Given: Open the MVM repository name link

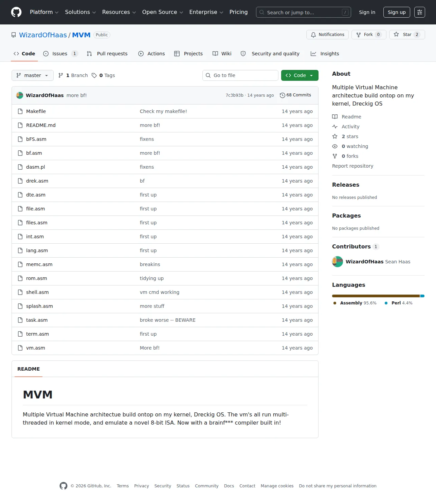Looking at the screenshot, I should (x=81, y=35).
